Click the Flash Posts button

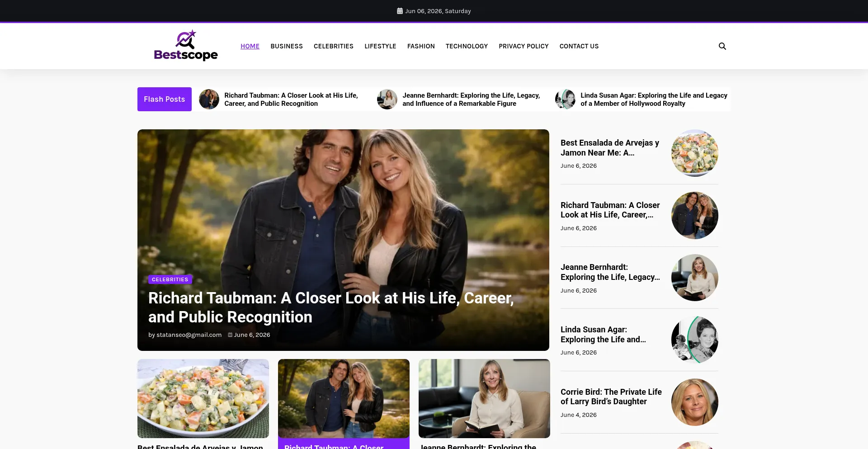coord(165,99)
